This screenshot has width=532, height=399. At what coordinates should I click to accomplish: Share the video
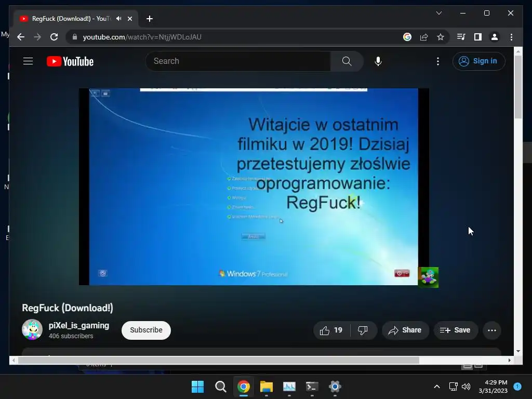(405, 330)
